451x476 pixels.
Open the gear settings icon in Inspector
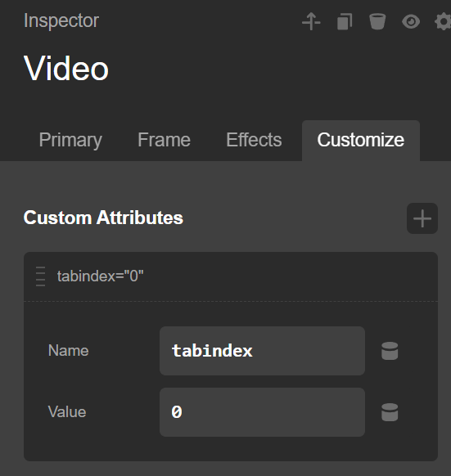pyautogui.click(x=443, y=22)
